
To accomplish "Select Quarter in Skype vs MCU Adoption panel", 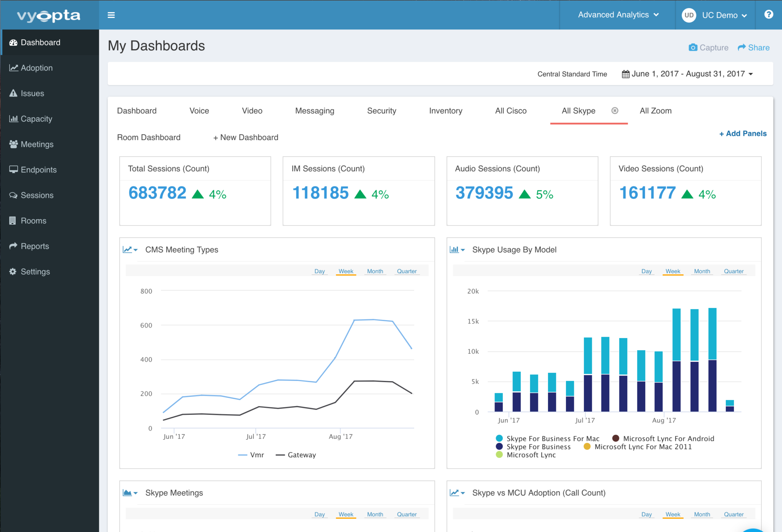I will click(x=734, y=514).
